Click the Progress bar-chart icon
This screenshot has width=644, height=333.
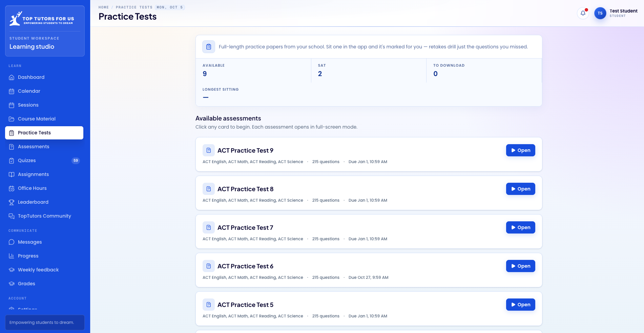[x=12, y=256]
